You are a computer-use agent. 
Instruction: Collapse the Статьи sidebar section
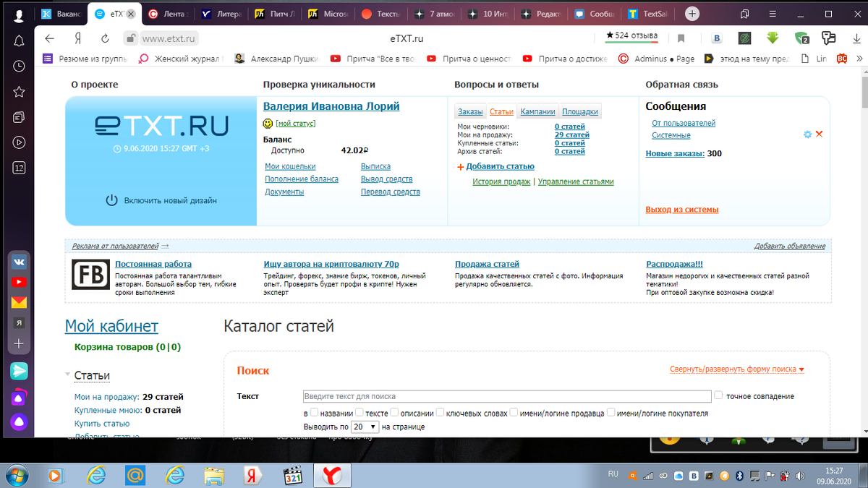(68, 374)
